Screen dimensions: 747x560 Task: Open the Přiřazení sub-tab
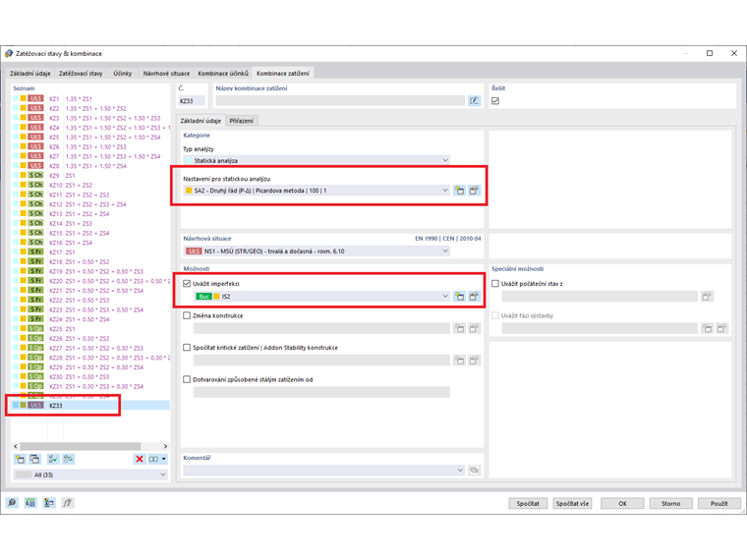pos(241,121)
